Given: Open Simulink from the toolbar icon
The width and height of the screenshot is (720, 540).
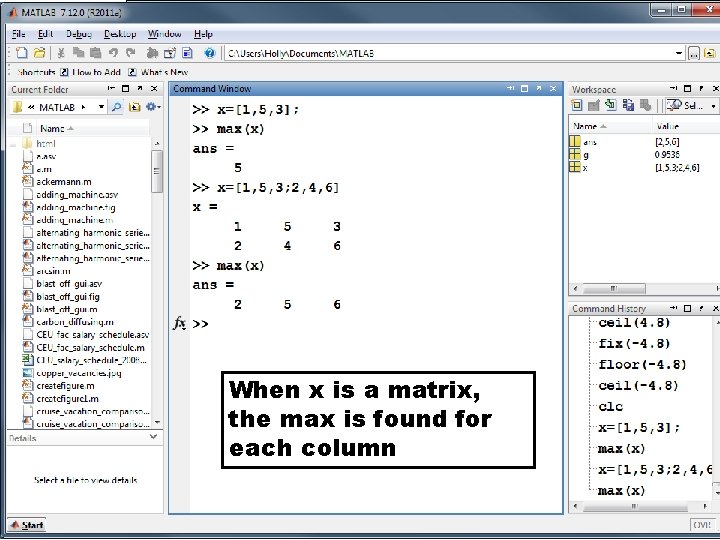Looking at the screenshot, I should pos(152,53).
